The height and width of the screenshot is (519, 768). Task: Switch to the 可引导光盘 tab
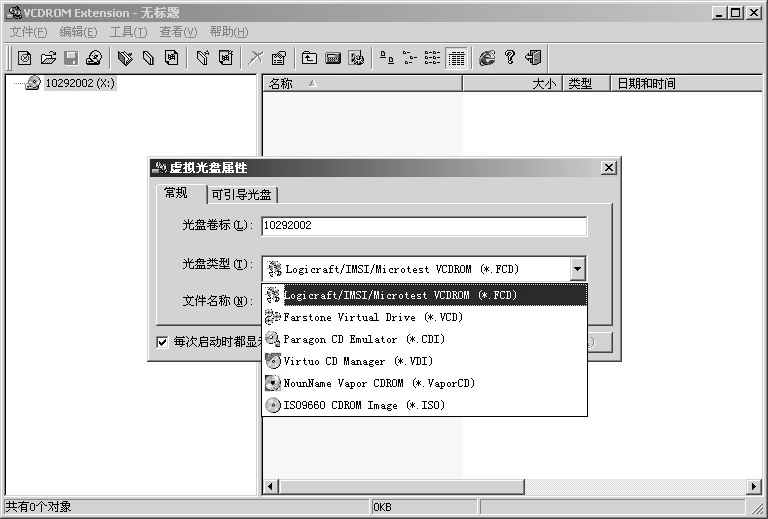241,195
